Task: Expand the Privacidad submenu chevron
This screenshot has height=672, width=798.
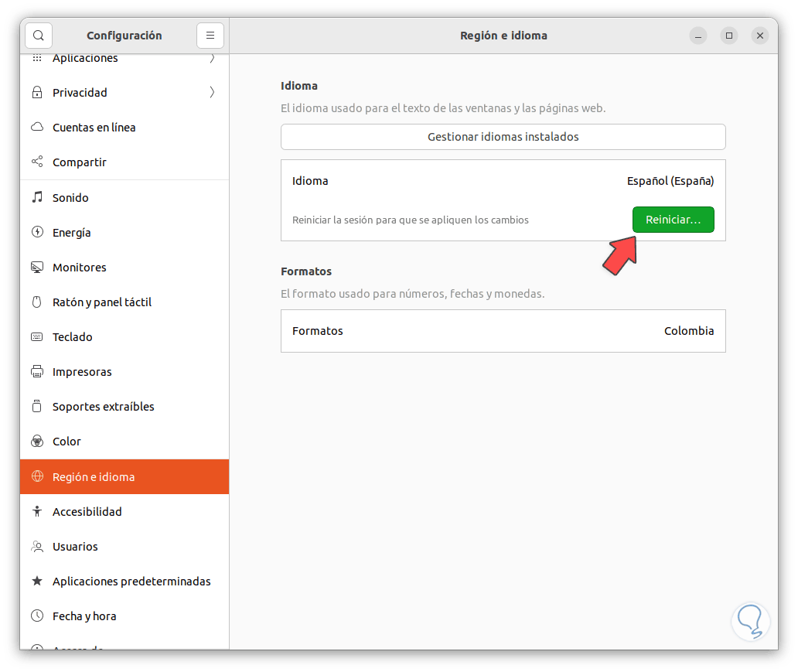Action: [x=212, y=93]
